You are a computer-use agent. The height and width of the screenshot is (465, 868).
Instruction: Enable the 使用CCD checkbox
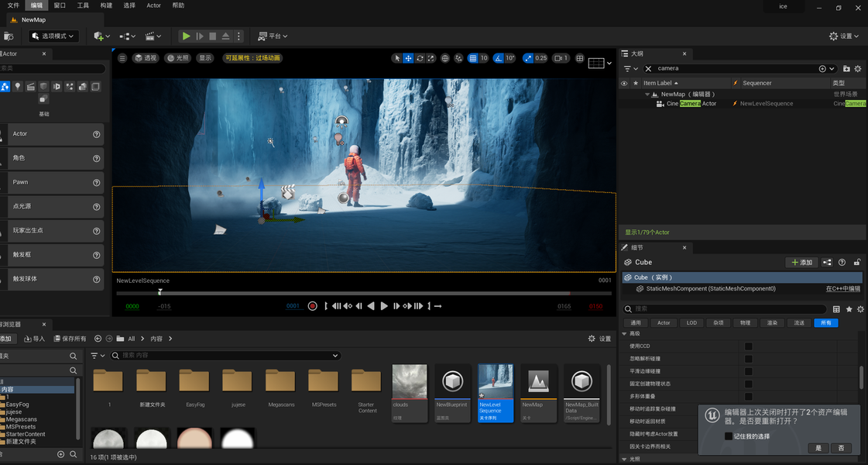[748, 346]
